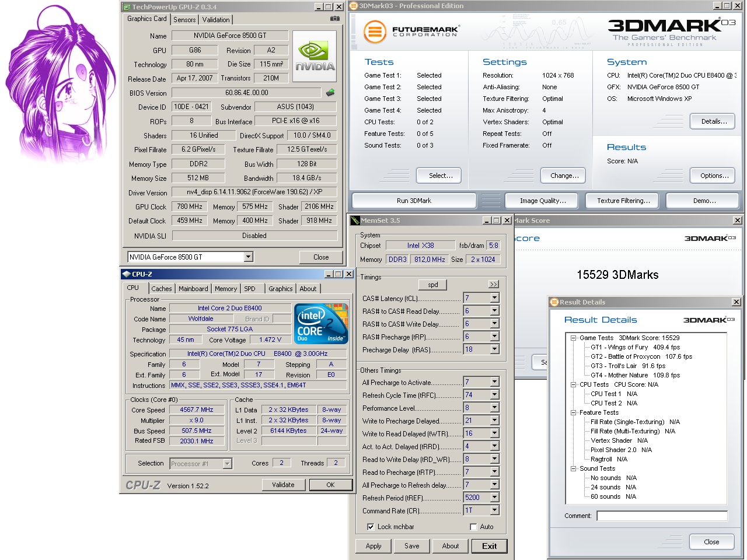Toggle the Lock mchbar checkbox

click(x=371, y=527)
